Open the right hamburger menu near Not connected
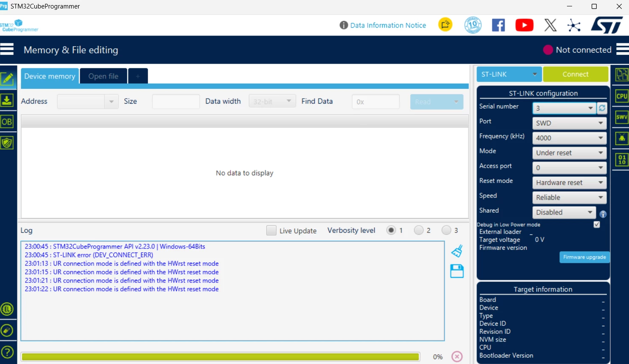The height and width of the screenshot is (364, 629). pyautogui.click(x=623, y=49)
